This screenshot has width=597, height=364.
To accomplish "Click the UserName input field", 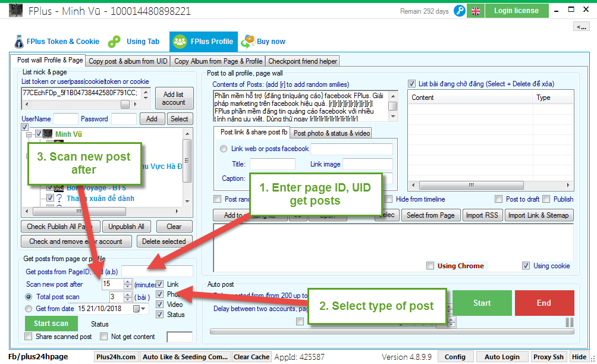I will [x=65, y=119].
